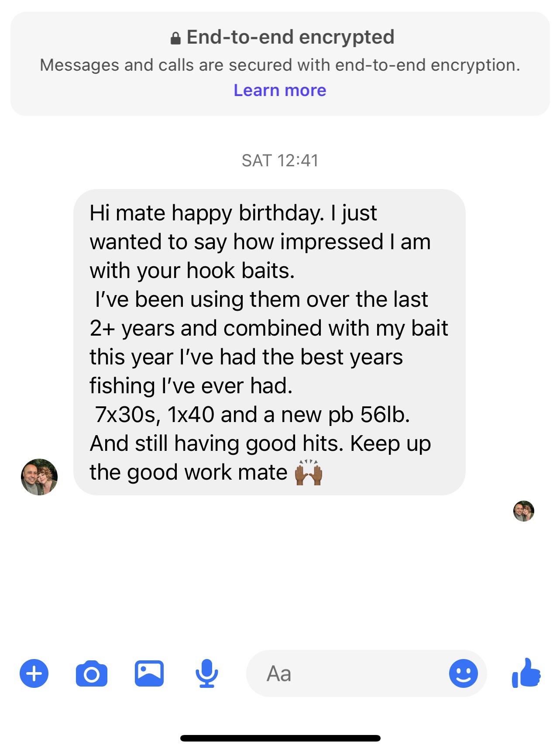Open the Learn more link
The width and height of the screenshot is (560, 752).
[x=280, y=90]
